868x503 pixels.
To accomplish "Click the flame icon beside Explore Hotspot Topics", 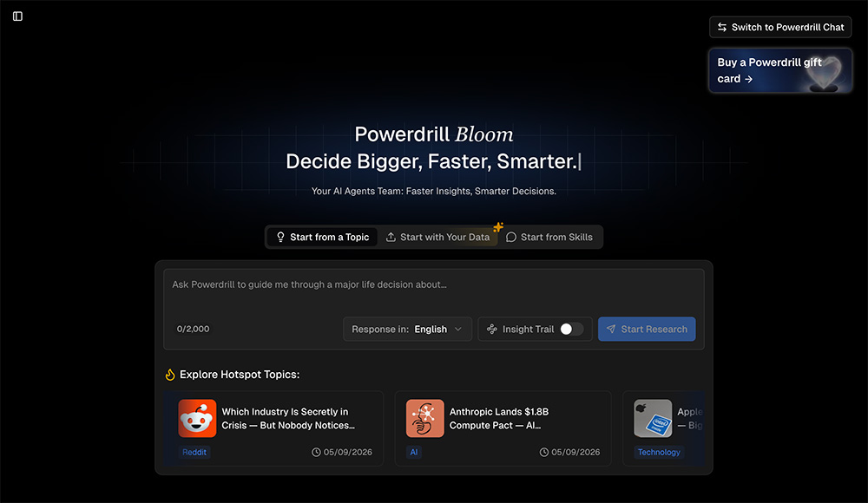I will click(170, 375).
